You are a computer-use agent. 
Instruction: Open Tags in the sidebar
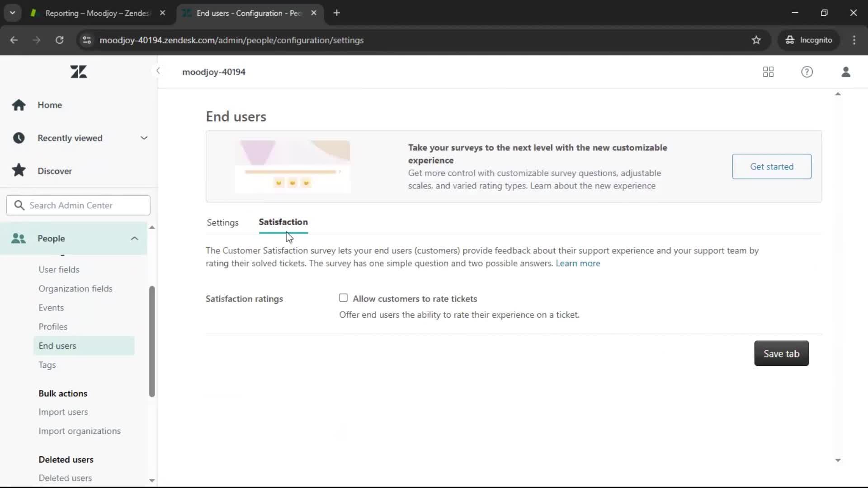[x=47, y=365]
